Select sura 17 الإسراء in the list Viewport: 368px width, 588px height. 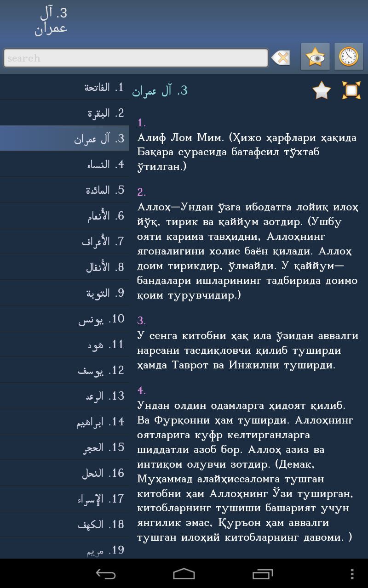point(64,499)
